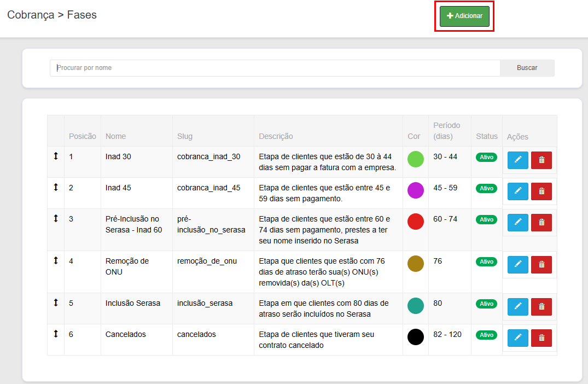Click the purple color circle for Inad 45
588x384 pixels.
[416, 190]
